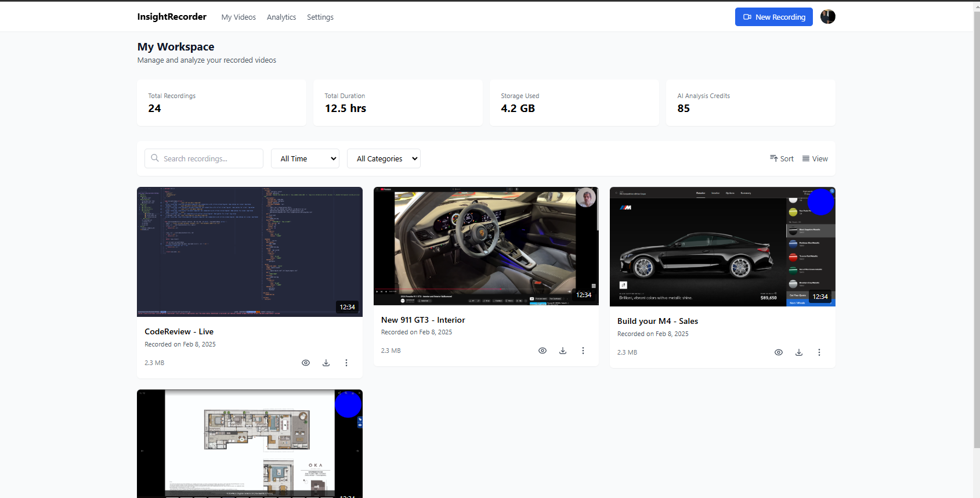Click the My Workspace heading
This screenshot has height=498, width=980.
click(x=176, y=46)
